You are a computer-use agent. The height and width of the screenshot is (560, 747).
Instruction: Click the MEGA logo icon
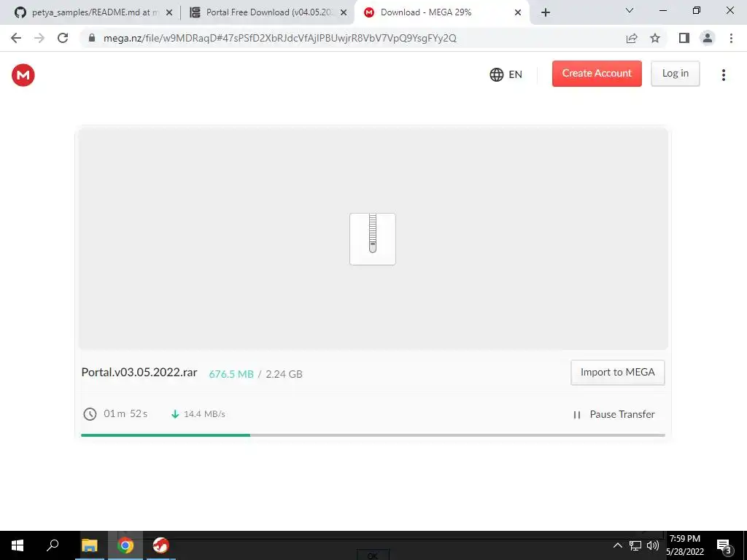[23, 75]
